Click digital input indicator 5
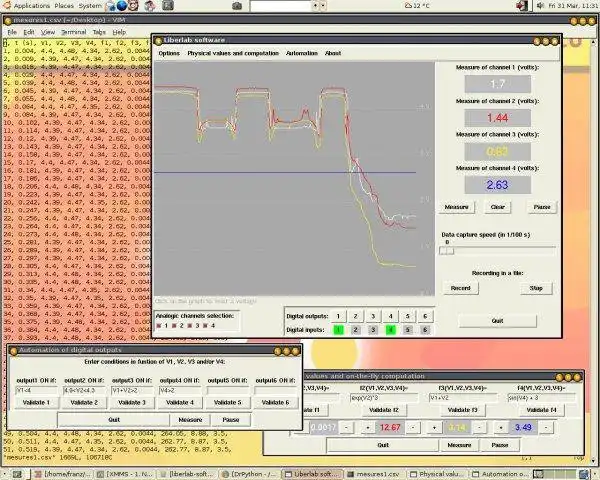600x480 pixels. coord(408,330)
